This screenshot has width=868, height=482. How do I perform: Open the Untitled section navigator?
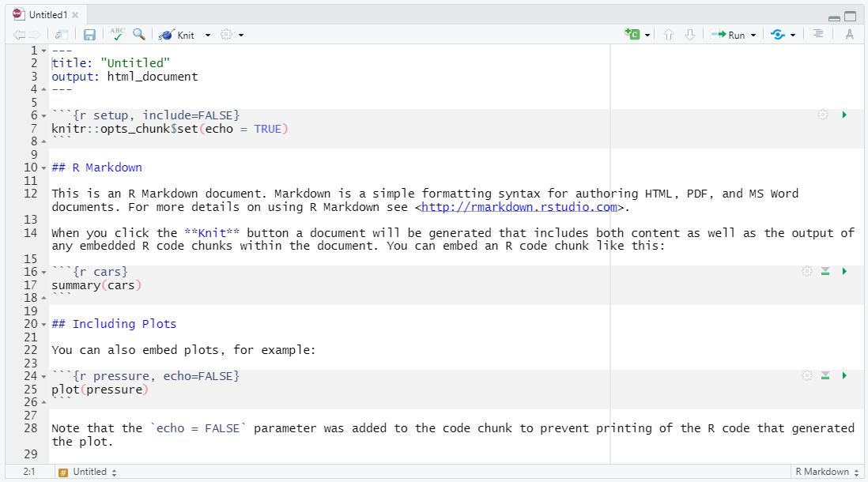88,472
